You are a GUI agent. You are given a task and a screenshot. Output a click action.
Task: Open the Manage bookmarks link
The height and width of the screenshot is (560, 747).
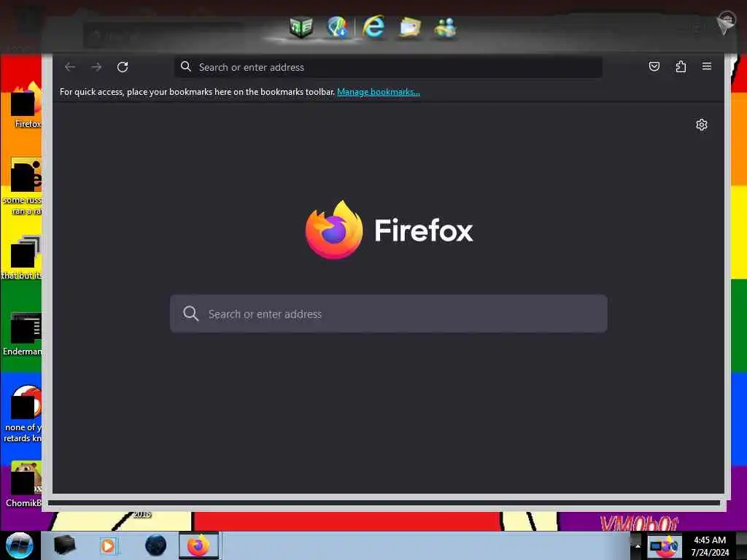click(x=379, y=92)
